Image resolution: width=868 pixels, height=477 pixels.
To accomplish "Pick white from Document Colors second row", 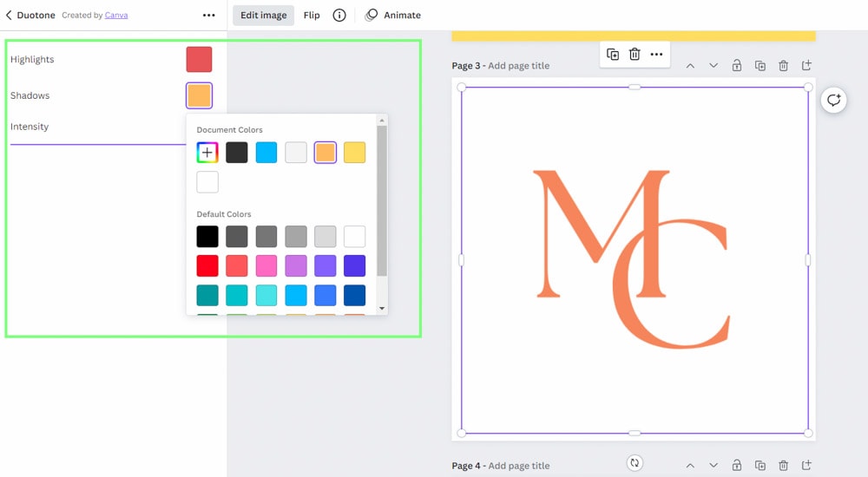I will click(x=207, y=182).
